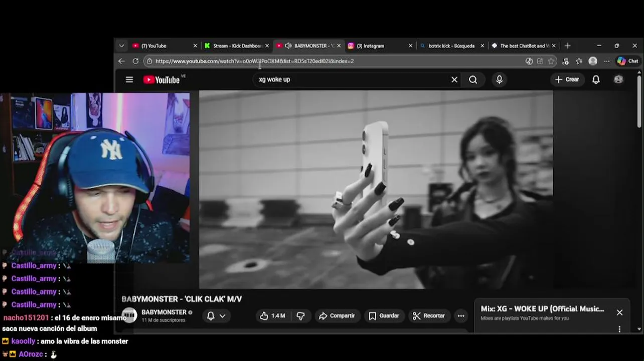Open browser profile avatar

coord(593,61)
